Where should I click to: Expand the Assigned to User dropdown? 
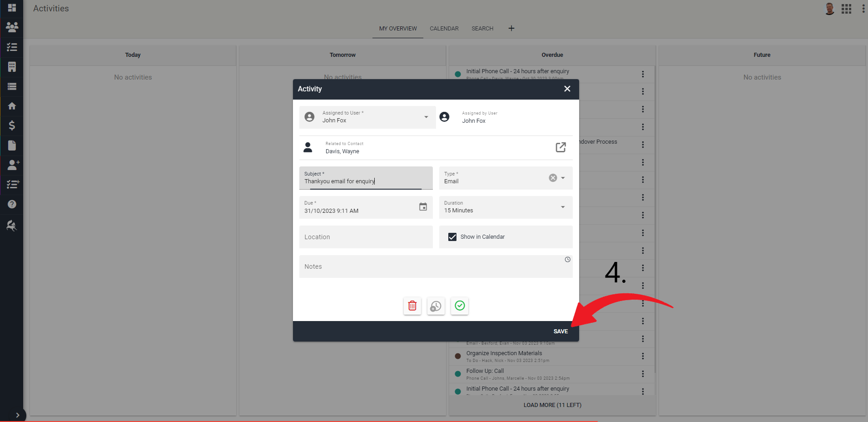coord(426,117)
